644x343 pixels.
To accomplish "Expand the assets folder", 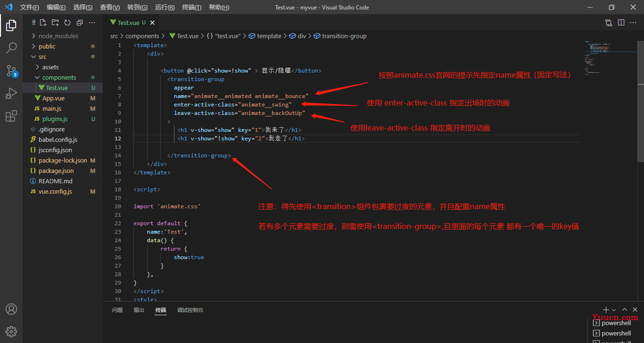I will click(x=63, y=67).
